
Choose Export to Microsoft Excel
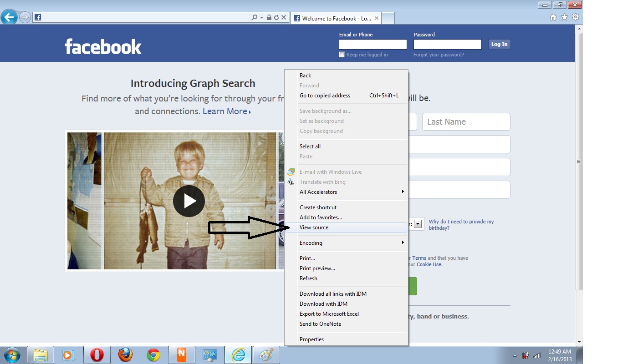coord(347,314)
